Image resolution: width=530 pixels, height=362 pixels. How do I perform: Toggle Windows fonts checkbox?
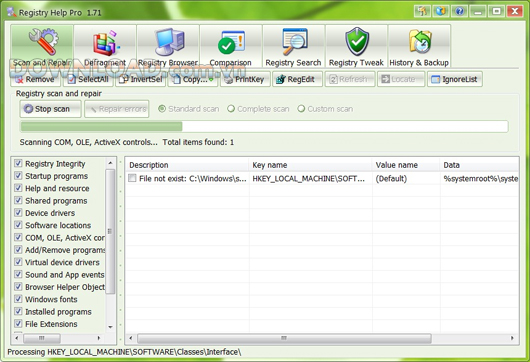[18, 299]
